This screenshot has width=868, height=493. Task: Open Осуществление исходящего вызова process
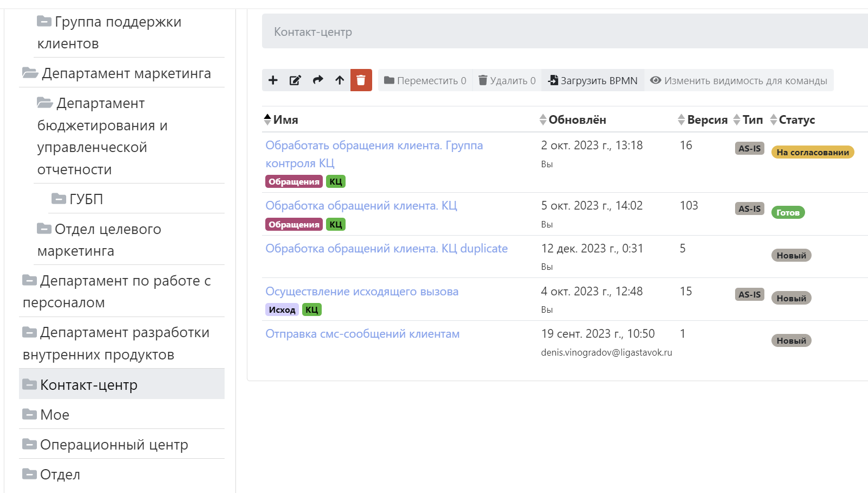point(362,291)
